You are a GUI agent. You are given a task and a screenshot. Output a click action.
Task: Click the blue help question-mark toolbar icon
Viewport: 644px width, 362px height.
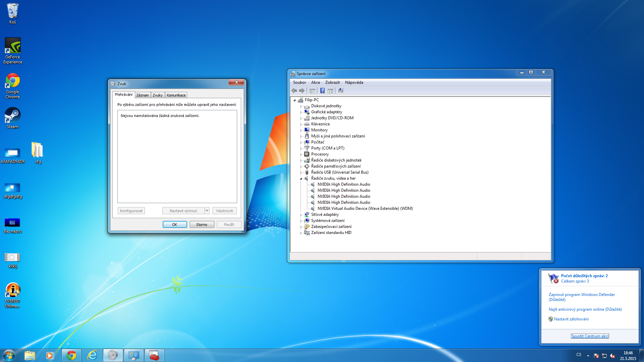(322, 91)
